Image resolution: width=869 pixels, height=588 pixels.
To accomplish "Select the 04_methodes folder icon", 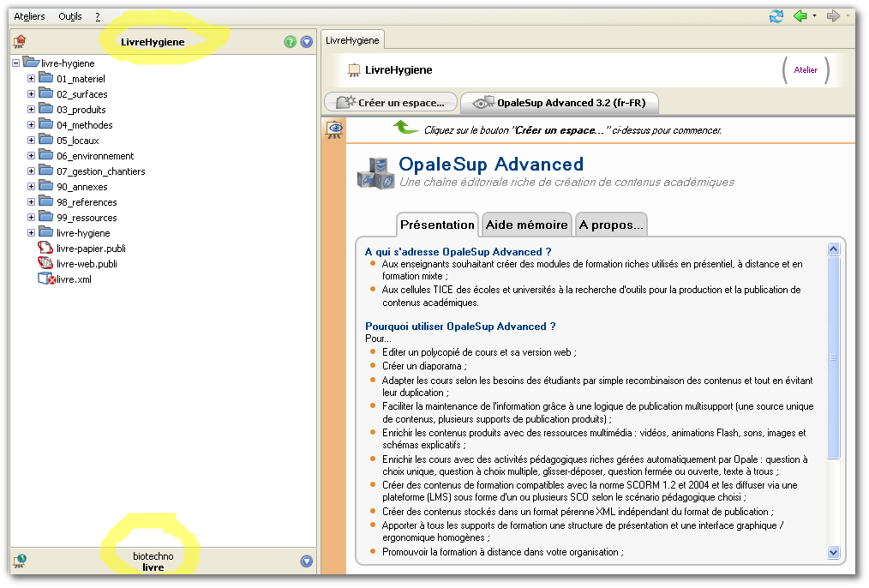I will pos(46,124).
